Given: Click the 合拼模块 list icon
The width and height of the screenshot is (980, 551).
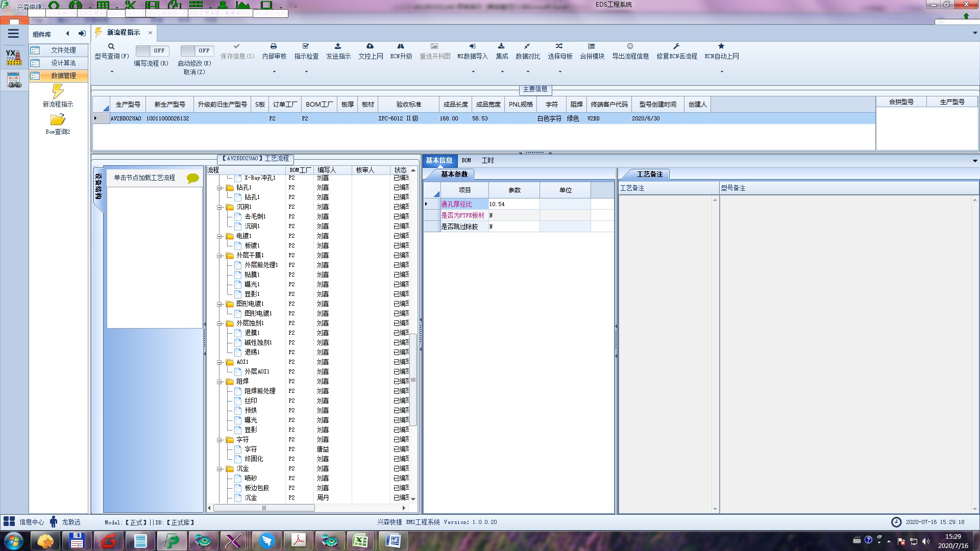Looking at the screenshot, I should click(592, 46).
